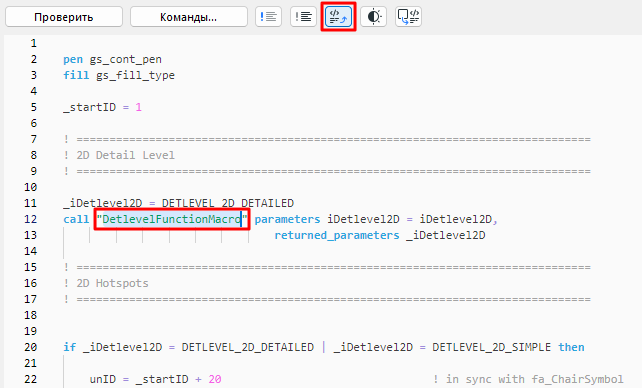Click 'DETLEVEL_2D_DETAILED' on line 11
The height and width of the screenshot is (388, 642).
pyautogui.click(x=228, y=203)
